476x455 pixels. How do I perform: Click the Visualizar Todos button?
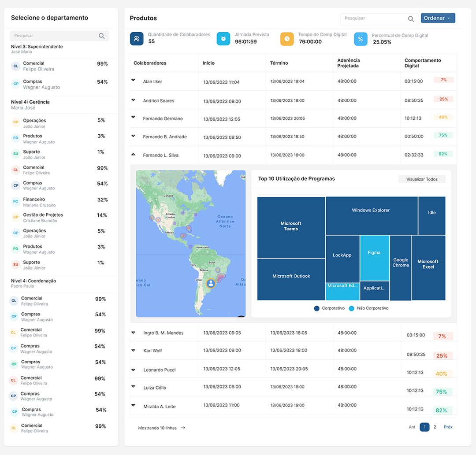pos(422,179)
